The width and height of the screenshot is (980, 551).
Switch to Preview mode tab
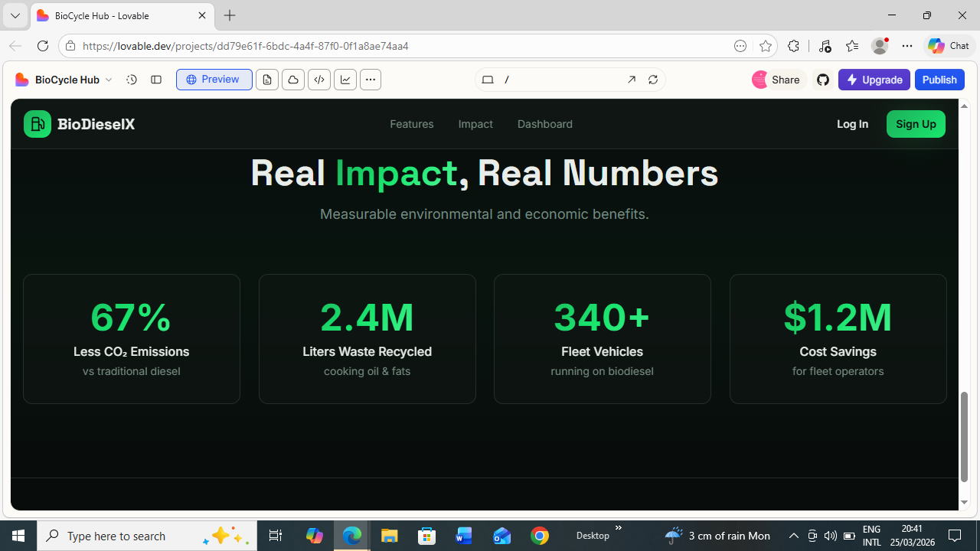[x=214, y=80]
